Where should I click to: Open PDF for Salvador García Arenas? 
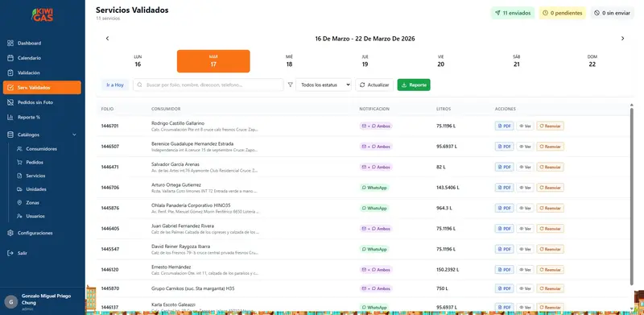[505, 167]
